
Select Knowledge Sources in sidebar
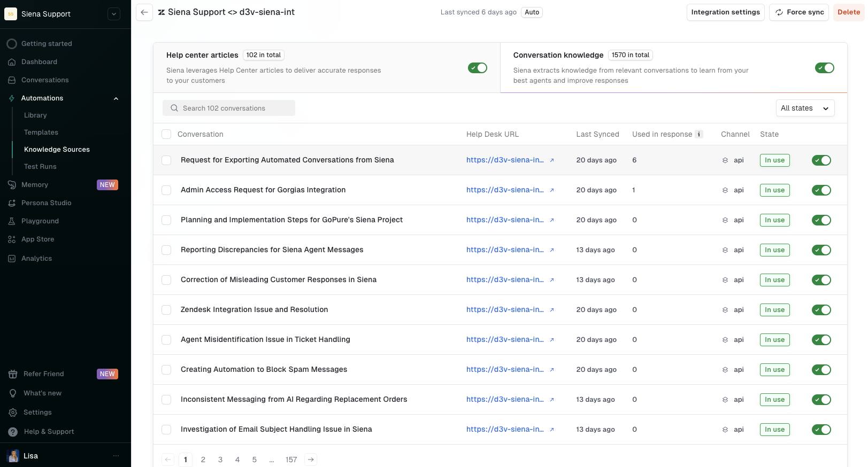(x=57, y=150)
